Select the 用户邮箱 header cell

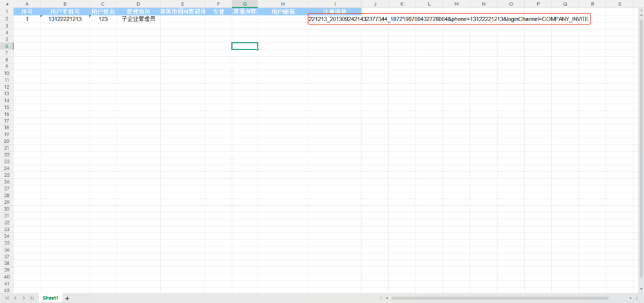click(283, 12)
